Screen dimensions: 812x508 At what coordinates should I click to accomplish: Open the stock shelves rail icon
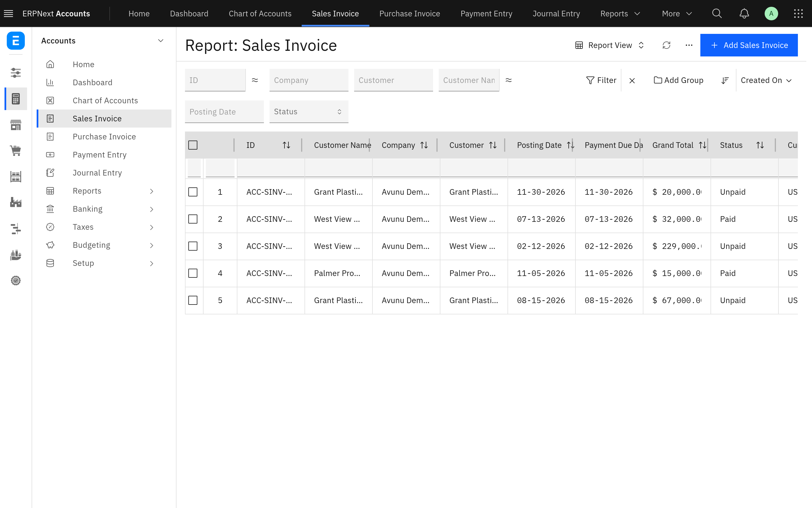coord(16,176)
